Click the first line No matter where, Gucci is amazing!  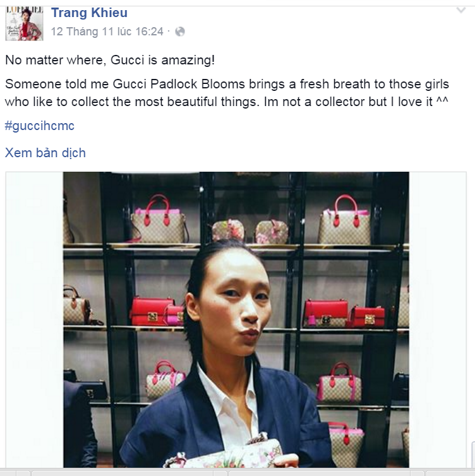pos(110,60)
